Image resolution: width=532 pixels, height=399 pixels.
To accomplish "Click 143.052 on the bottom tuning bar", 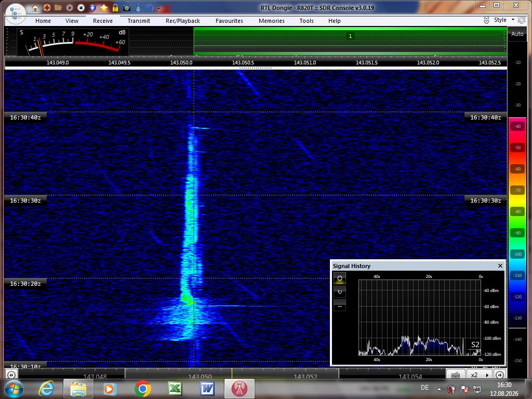I will (x=305, y=376).
